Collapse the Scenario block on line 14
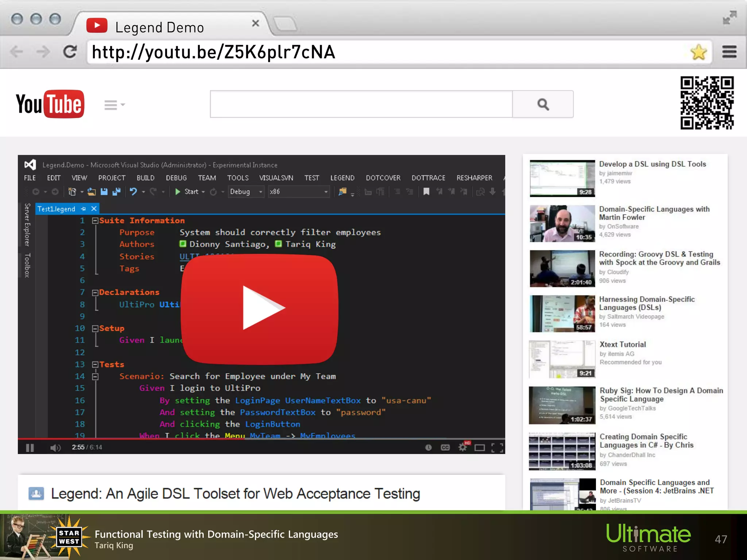This screenshot has height=560, width=747. coord(95,377)
